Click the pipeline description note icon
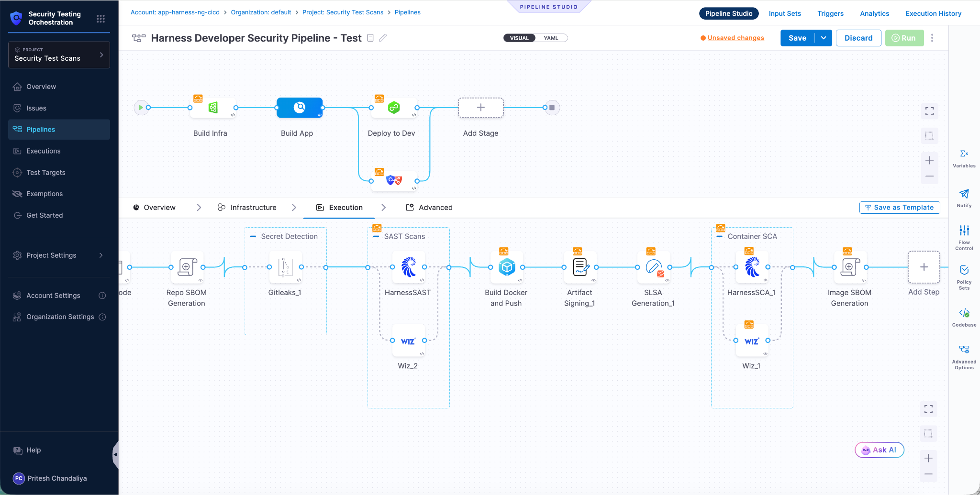This screenshot has width=980, height=495. [370, 38]
